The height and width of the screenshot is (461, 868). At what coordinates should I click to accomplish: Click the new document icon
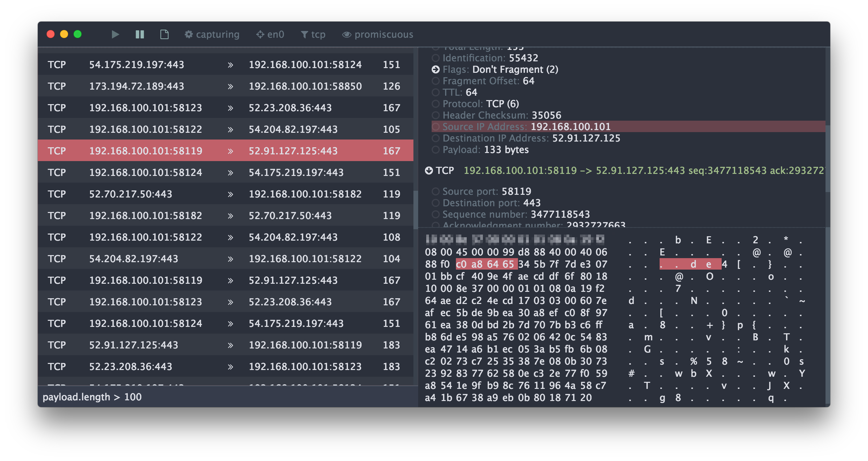pyautogui.click(x=164, y=34)
